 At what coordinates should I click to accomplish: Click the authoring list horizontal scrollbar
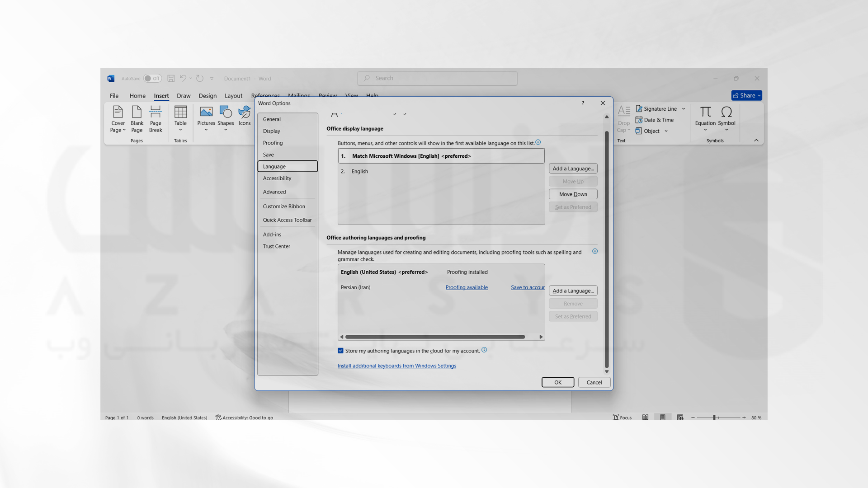click(x=434, y=337)
